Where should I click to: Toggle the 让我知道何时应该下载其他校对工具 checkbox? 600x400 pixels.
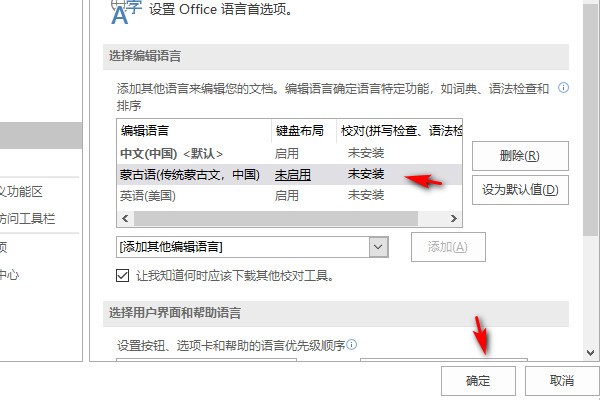(122, 275)
